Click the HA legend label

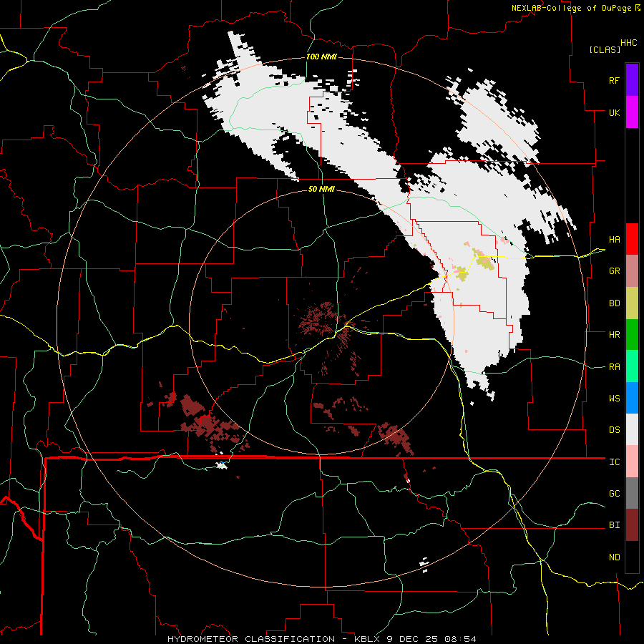click(614, 240)
